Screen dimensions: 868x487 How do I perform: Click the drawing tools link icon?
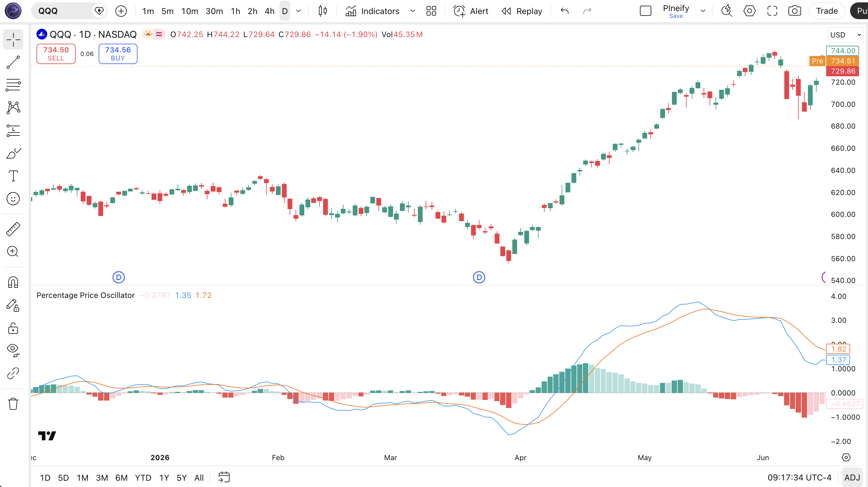point(13,373)
